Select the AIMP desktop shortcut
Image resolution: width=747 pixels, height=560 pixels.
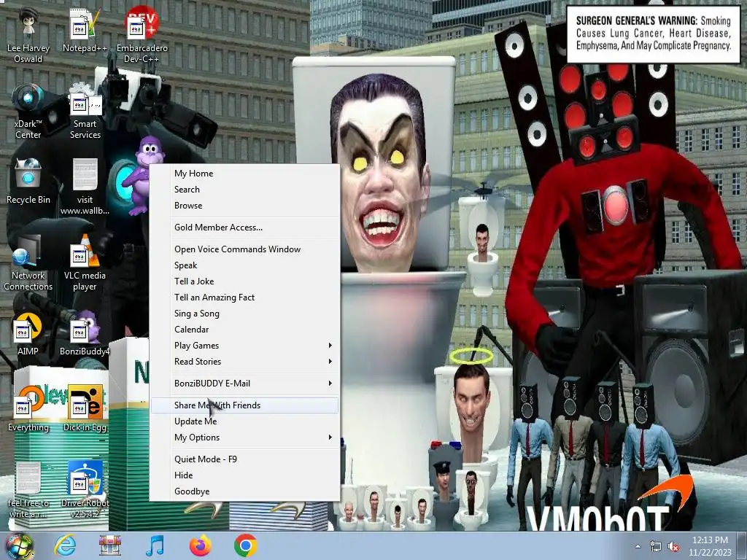[x=28, y=334]
